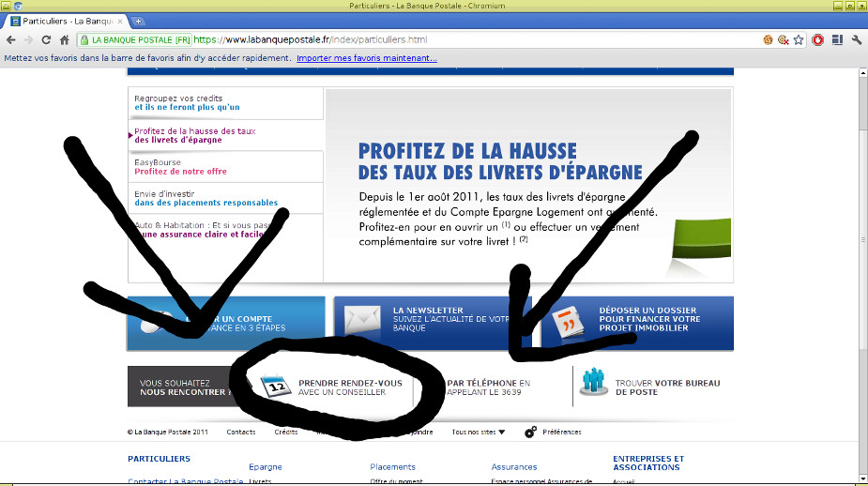The width and height of the screenshot is (868, 486).
Task: Click the Placements footer heading
Action: click(x=392, y=467)
